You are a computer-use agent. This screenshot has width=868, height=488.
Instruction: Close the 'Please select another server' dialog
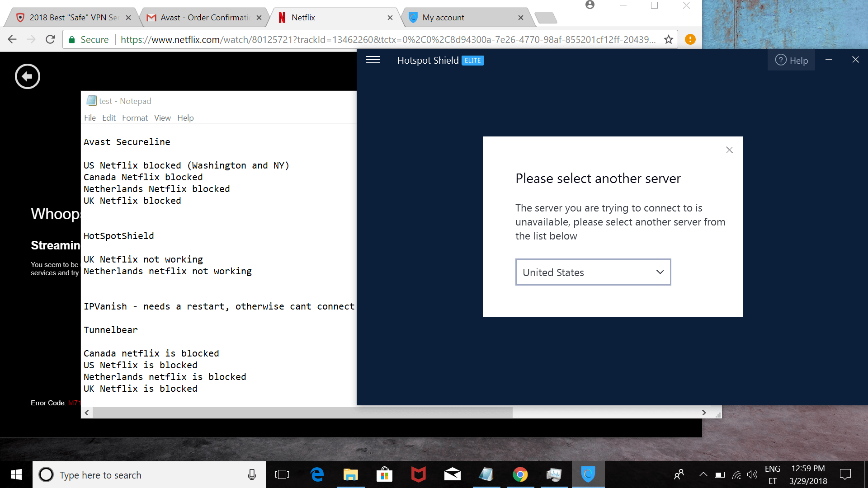(729, 150)
